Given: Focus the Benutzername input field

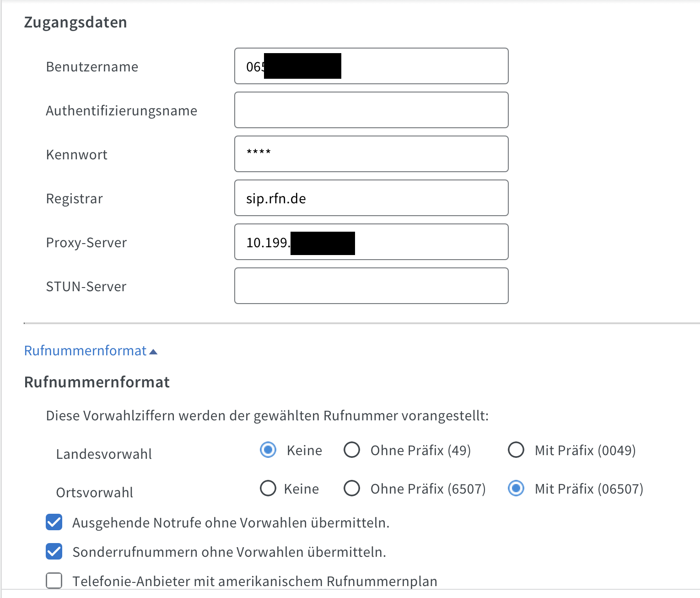Looking at the screenshot, I should (372, 66).
